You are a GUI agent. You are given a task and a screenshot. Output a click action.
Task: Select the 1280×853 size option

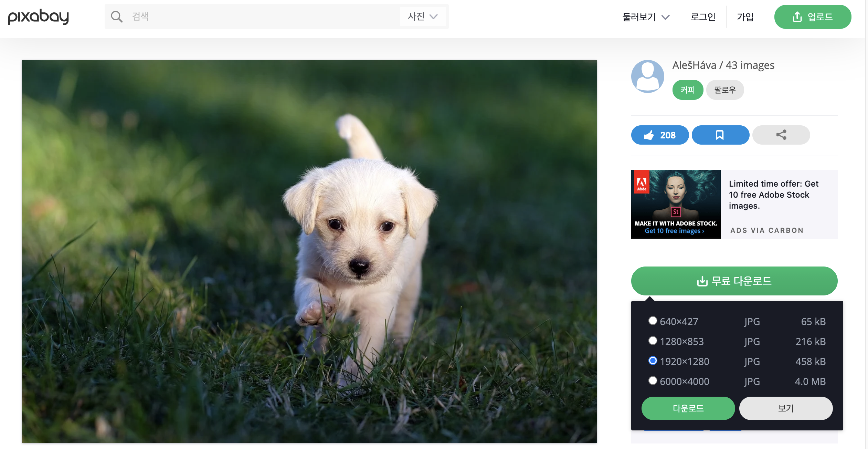click(653, 341)
